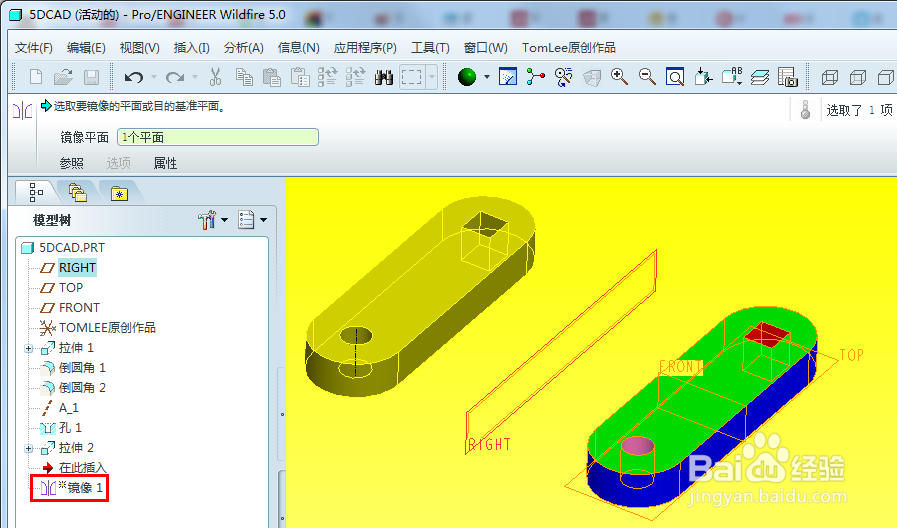Open the 属性 panel tab

165,163
